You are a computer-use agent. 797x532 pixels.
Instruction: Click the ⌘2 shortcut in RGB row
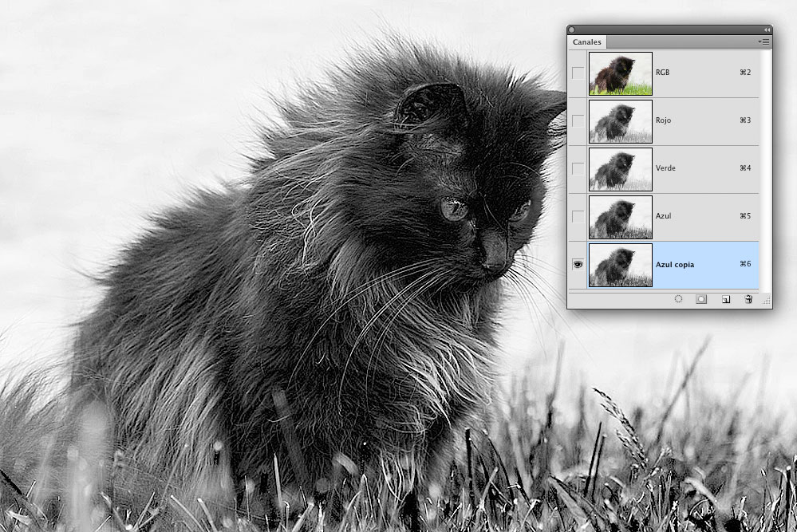tap(745, 72)
